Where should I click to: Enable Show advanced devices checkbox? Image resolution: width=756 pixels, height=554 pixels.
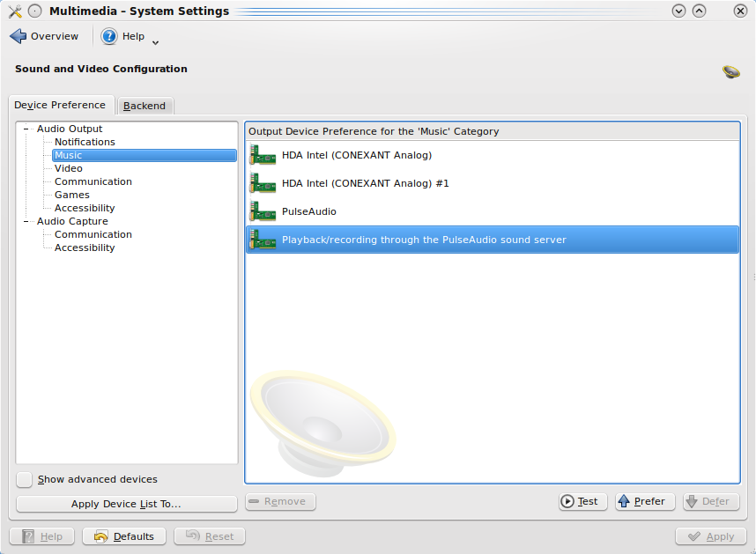click(x=25, y=479)
